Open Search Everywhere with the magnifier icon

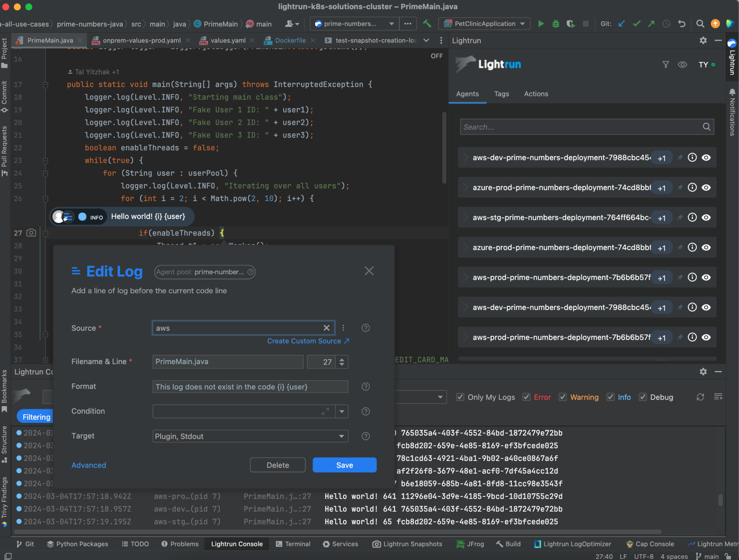pos(700,24)
